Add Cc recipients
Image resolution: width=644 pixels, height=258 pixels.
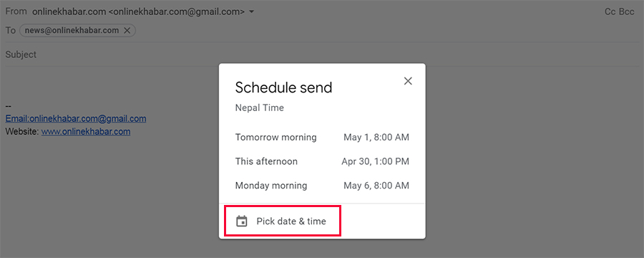pyautogui.click(x=610, y=12)
